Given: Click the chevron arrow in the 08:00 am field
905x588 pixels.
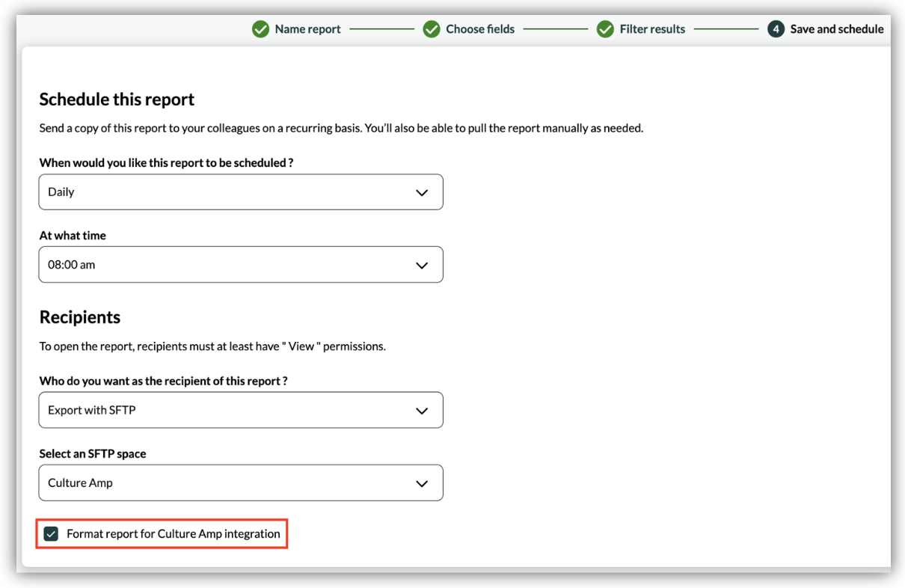Looking at the screenshot, I should (x=422, y=265).
